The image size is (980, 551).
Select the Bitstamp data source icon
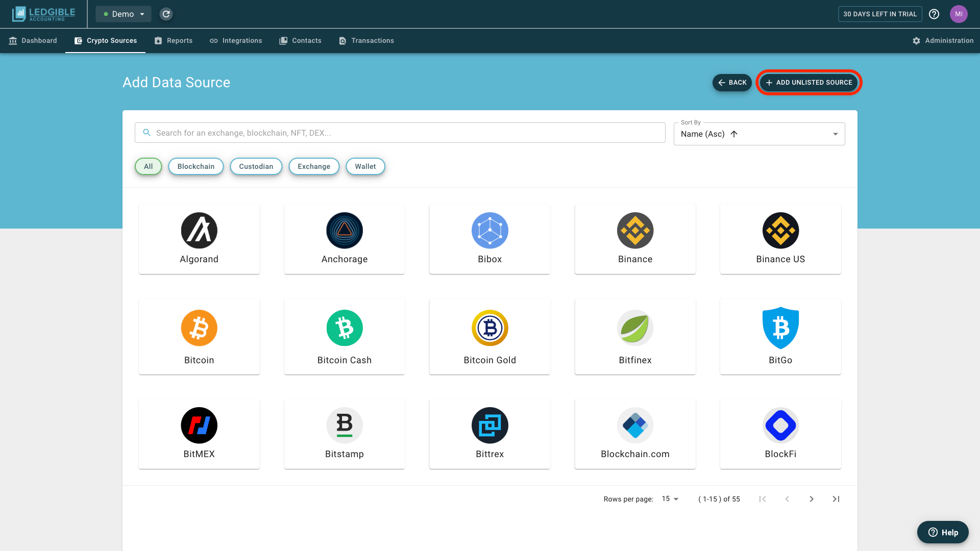point(345,425)
